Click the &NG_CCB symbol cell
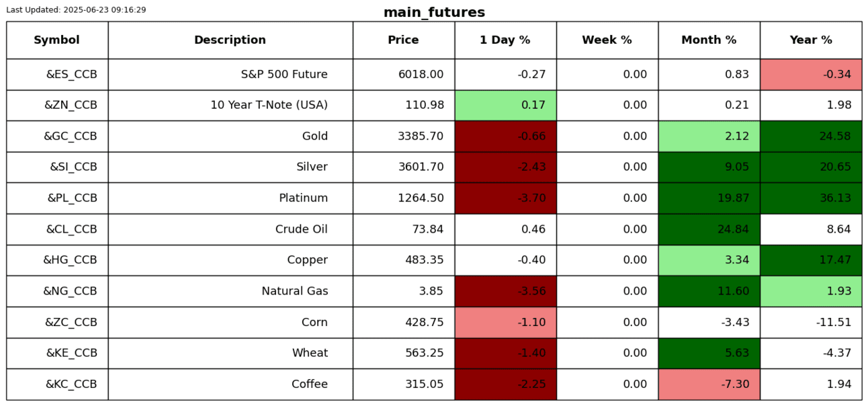 point(70,291)
